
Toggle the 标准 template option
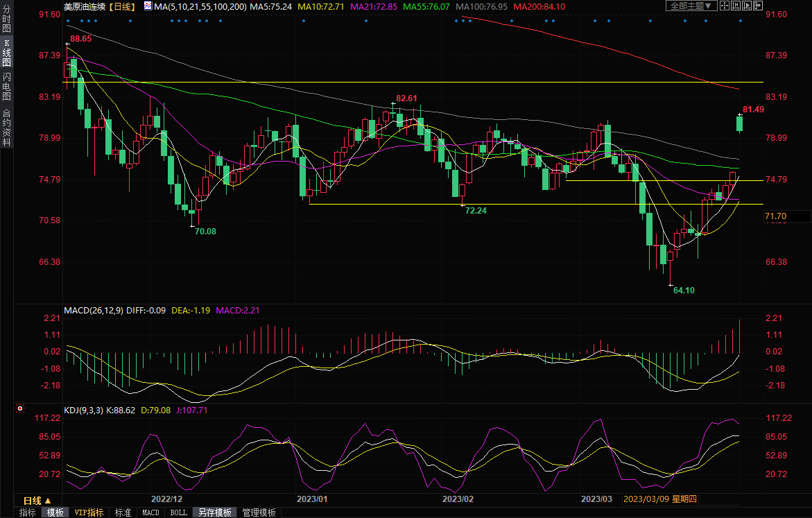click(x=123, y=512)
